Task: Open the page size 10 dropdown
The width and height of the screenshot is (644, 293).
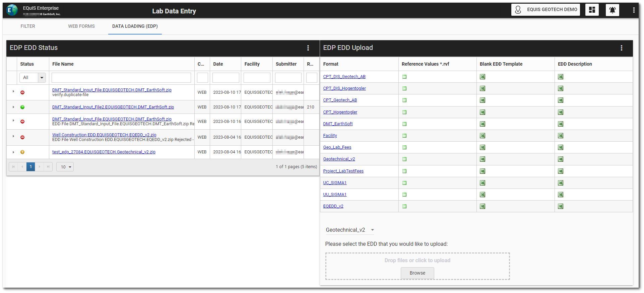Action: pos(65,167)
